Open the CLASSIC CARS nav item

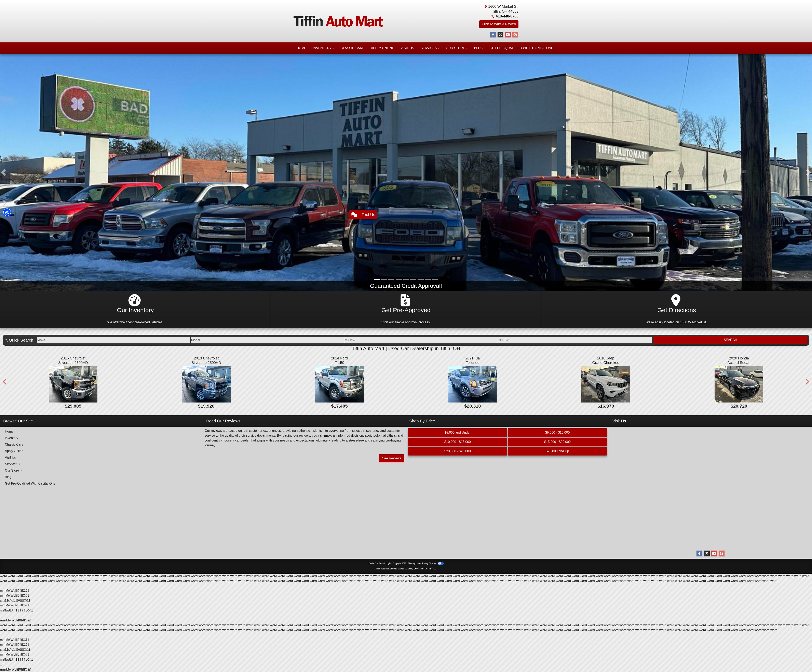[x=352, y=48]
